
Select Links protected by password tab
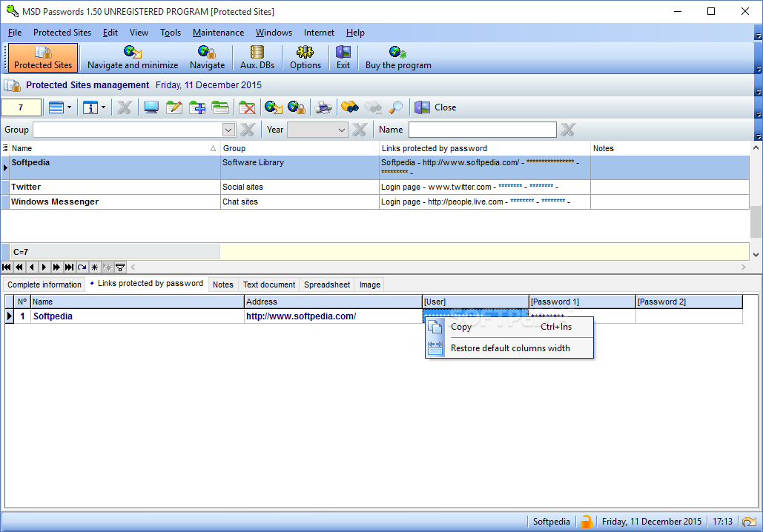(x=147, y=284)
